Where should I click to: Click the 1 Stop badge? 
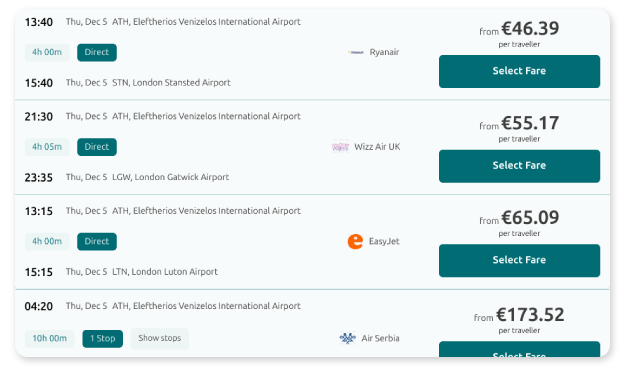coord(103,339)
